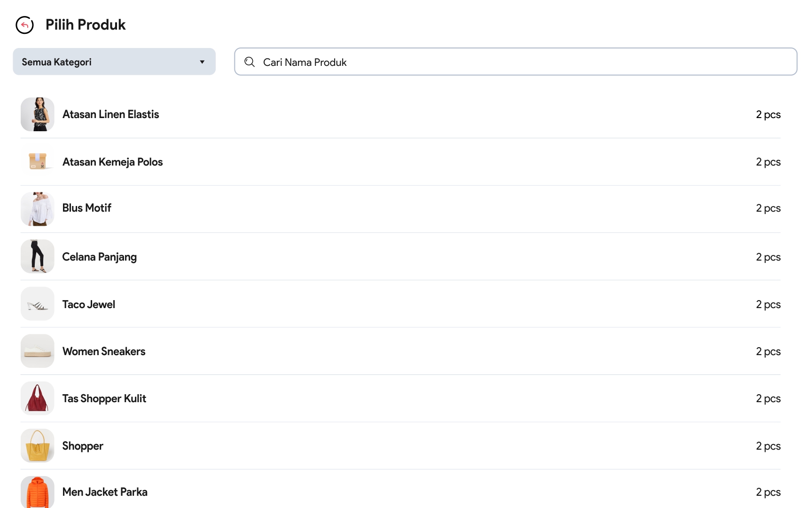Click the search magnifier icon
Screen dimensions: 812x508
click(250, 62)
